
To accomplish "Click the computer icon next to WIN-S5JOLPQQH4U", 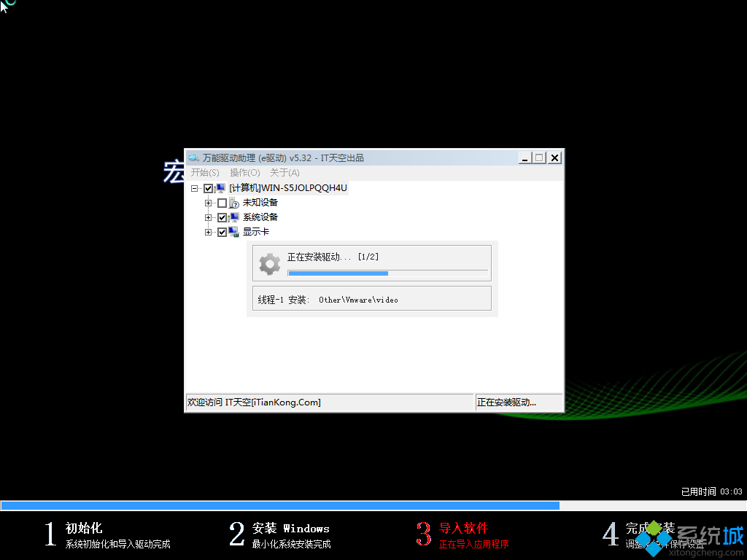I will pyautogui.click(x=219, y=187).
